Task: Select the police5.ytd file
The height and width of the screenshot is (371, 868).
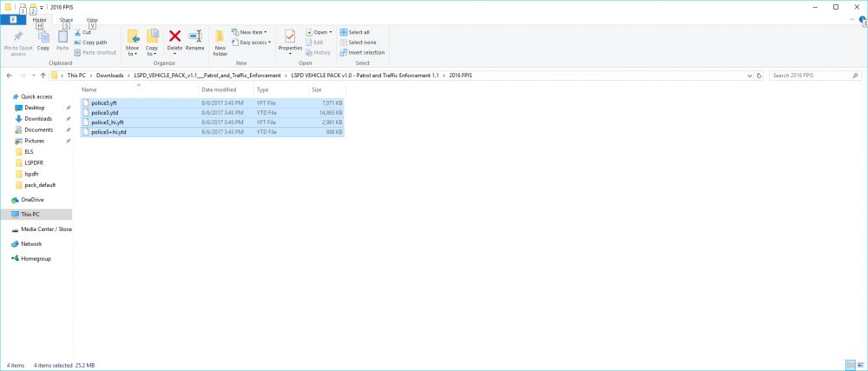Action: (212, 112)
